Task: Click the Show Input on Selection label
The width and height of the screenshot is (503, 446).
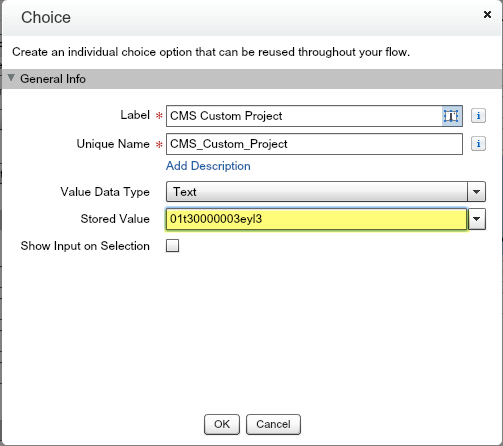Action: [x=85, y=246]
